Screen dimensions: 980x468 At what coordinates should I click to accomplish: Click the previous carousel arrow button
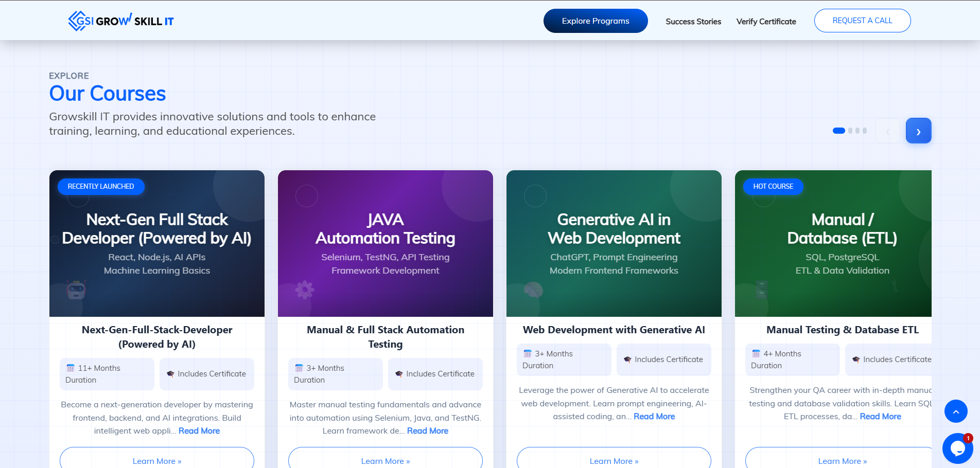[887, 131]
